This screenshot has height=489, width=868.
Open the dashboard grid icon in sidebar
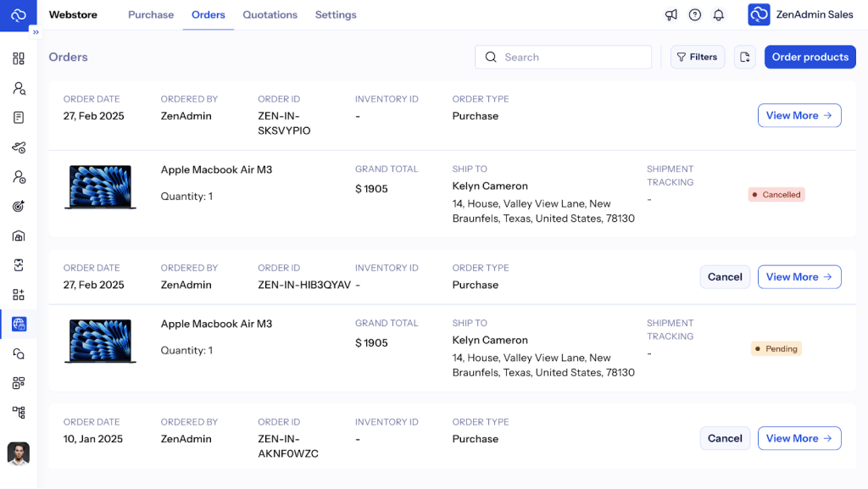19,58
